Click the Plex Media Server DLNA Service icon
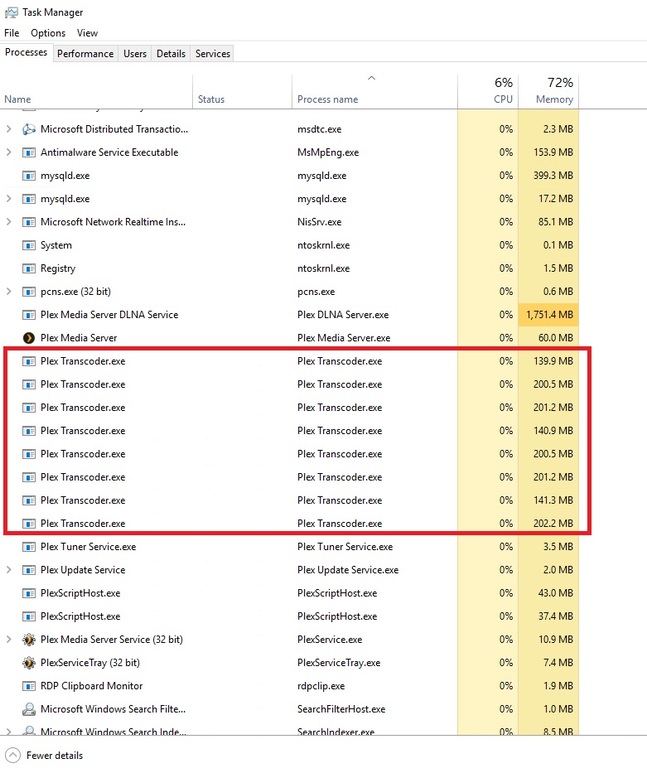The width and height of the screenshot is (647, 773). coord(29,315)
